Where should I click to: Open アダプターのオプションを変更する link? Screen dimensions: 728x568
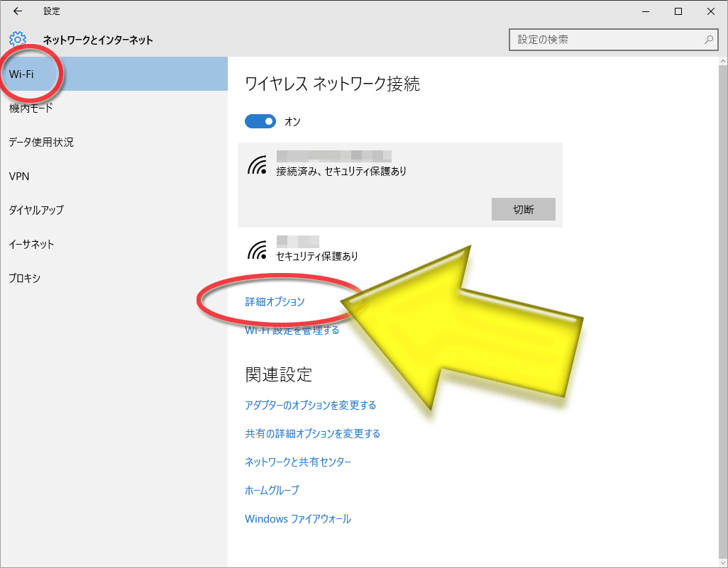(310, 405)
